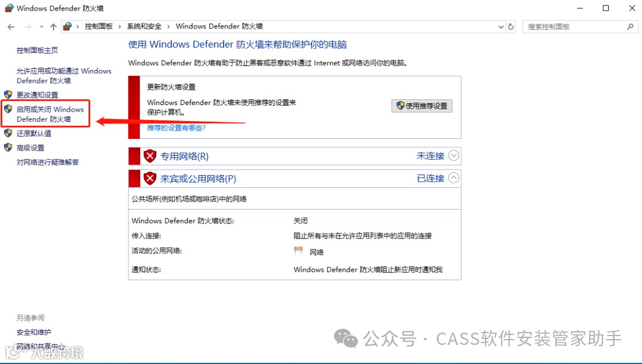The height and width of the screenshot is (364, 642).
Task: Click the title bar firewall app icon
Action: point(9,8)
